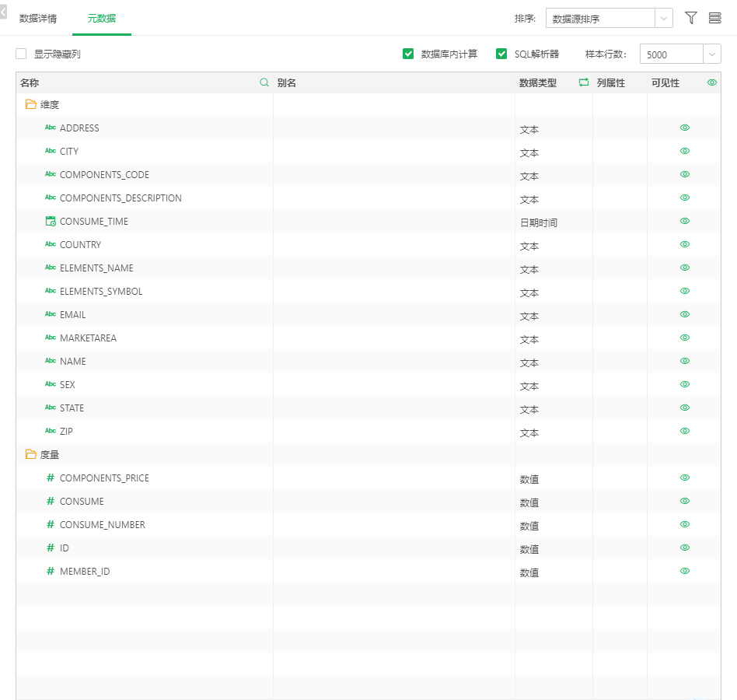The height and width of the screenshot is (700, 737).
Task: Enable the 显示隐藏列 checkbox
Action: (21, 54)
